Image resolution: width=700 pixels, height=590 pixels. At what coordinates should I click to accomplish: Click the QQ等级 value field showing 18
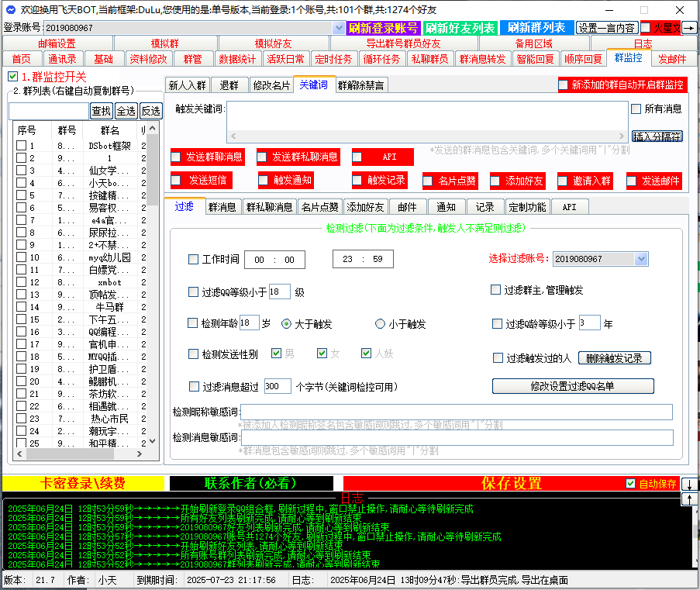point(280,292)
